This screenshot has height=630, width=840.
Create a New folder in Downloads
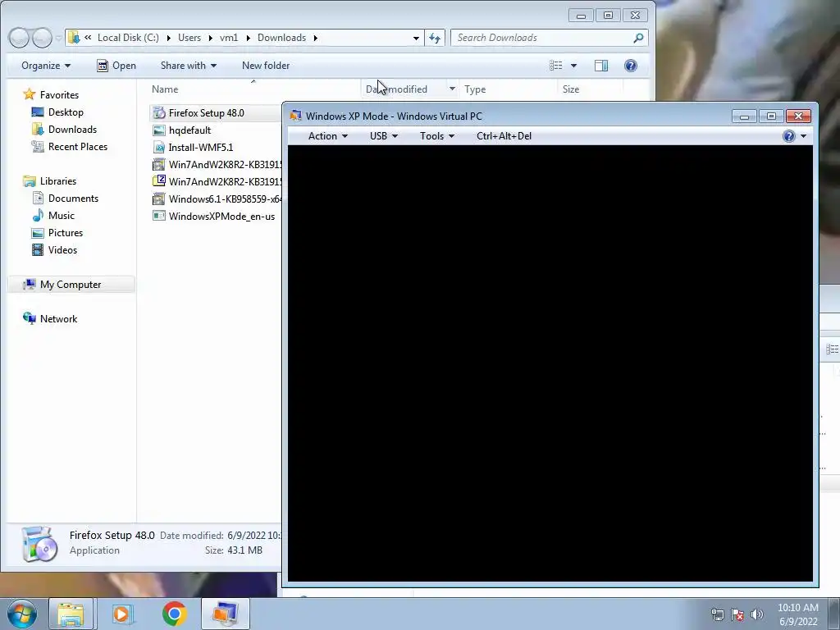266,66
